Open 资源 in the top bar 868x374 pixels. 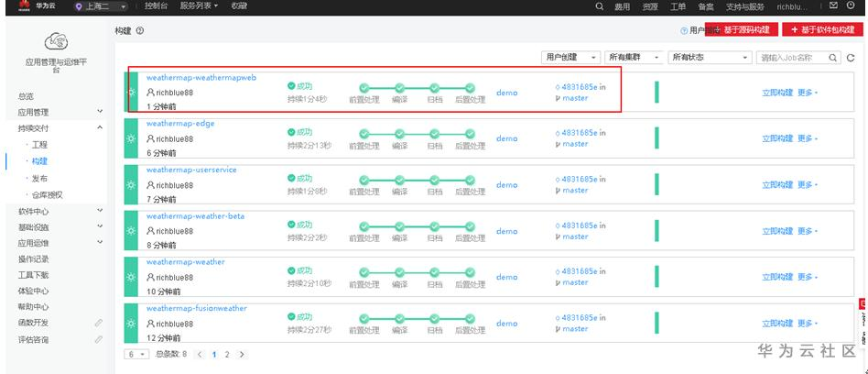pyautogui.click(x=650, y=6)
